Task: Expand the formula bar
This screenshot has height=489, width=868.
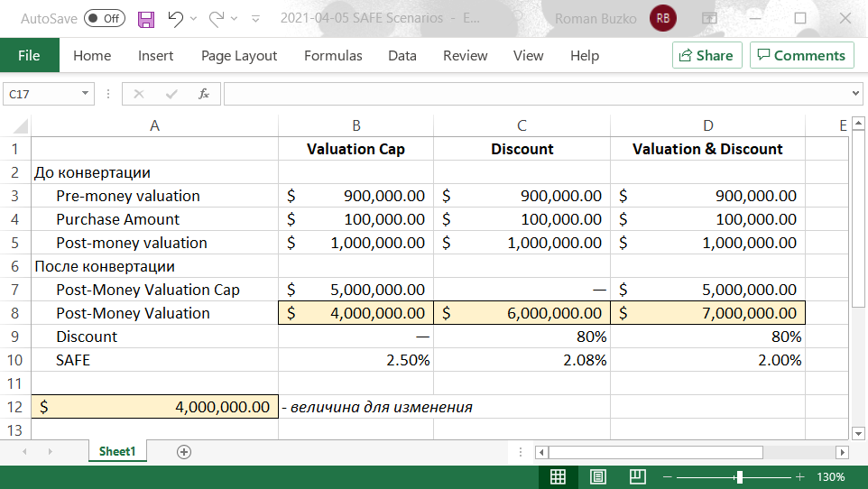Action: [855, 93]
